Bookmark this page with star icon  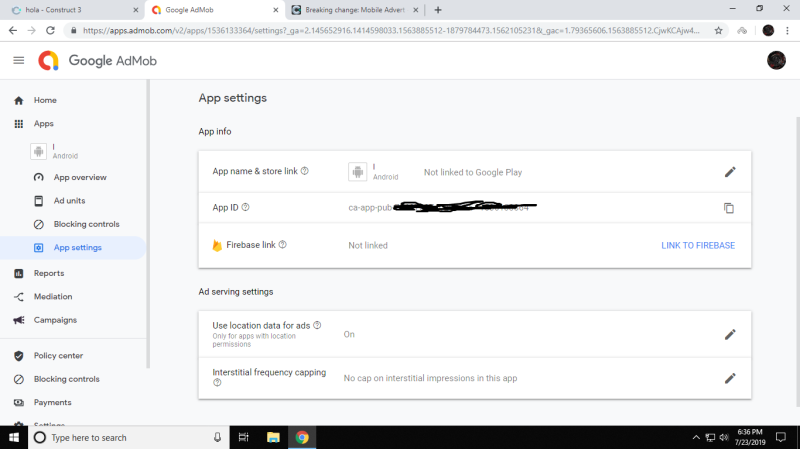coord(718,31)
